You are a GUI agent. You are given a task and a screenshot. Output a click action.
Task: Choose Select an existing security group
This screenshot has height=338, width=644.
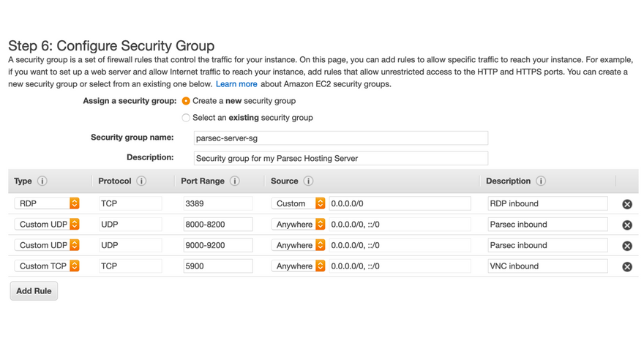click(186, 118)
